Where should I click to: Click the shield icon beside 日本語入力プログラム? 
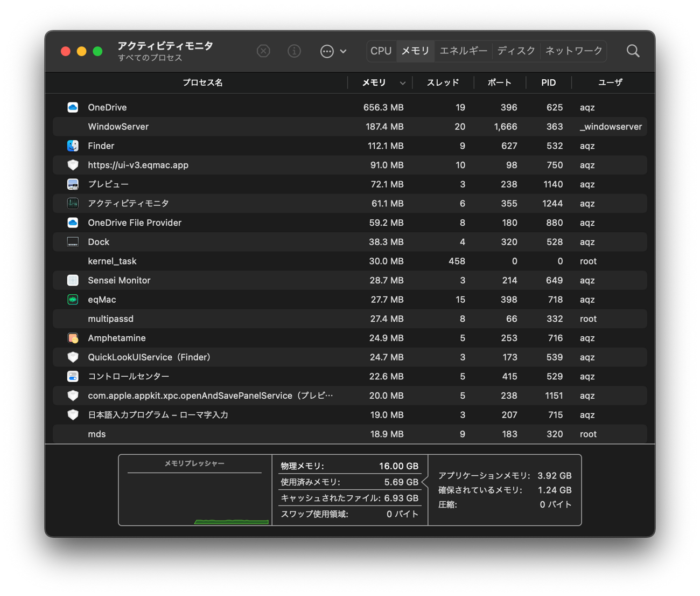[73, 415]
